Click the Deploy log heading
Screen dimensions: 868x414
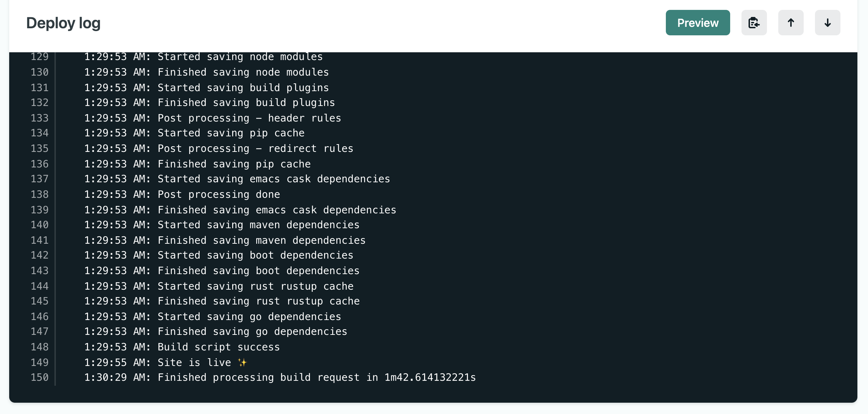(x=64, y=23)
